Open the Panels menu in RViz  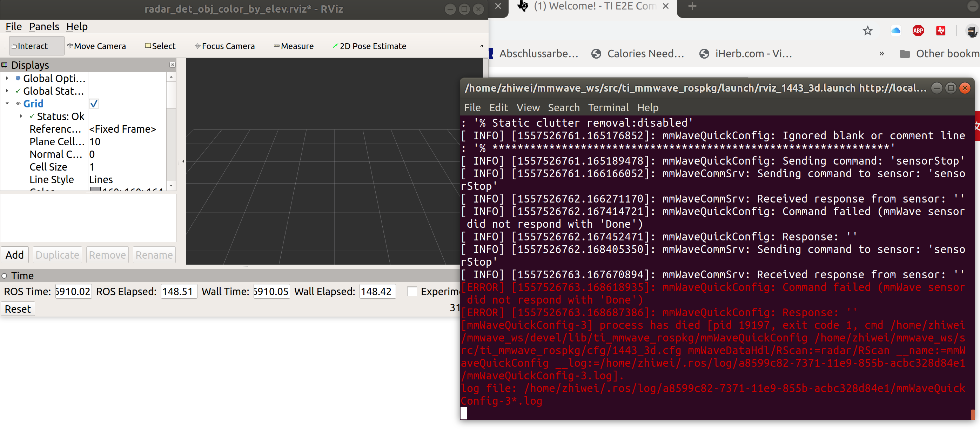44,27
